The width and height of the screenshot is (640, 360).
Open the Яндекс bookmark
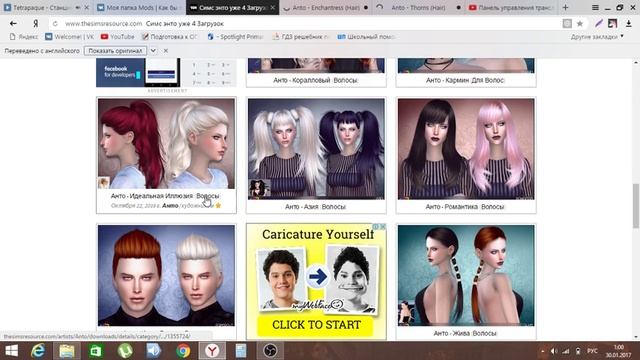click(x=24, y=37)
